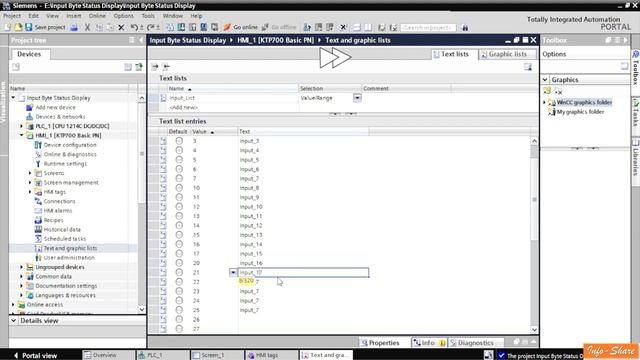
Task: Select Default radio for value 10
Action: click(x=179, y=188)
